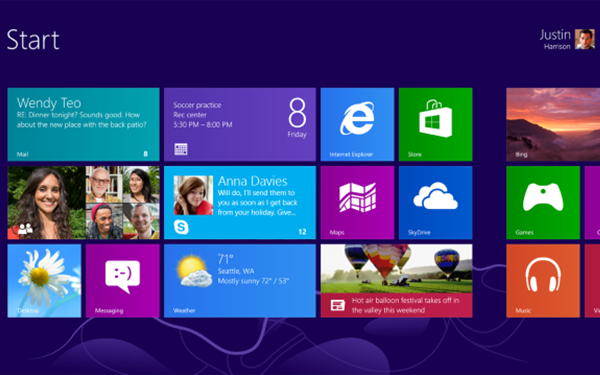Click the Skype logo icon
The height and width of the screenshot is (375, 600).
pos(181,227)
